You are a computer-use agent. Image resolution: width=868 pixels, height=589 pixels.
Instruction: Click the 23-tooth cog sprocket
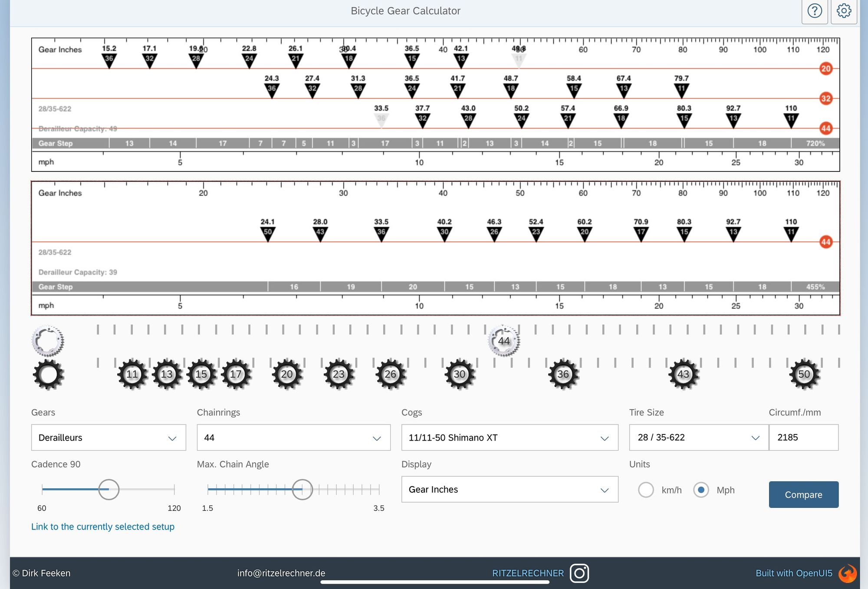pyautogui.click(x=339, y=374)
